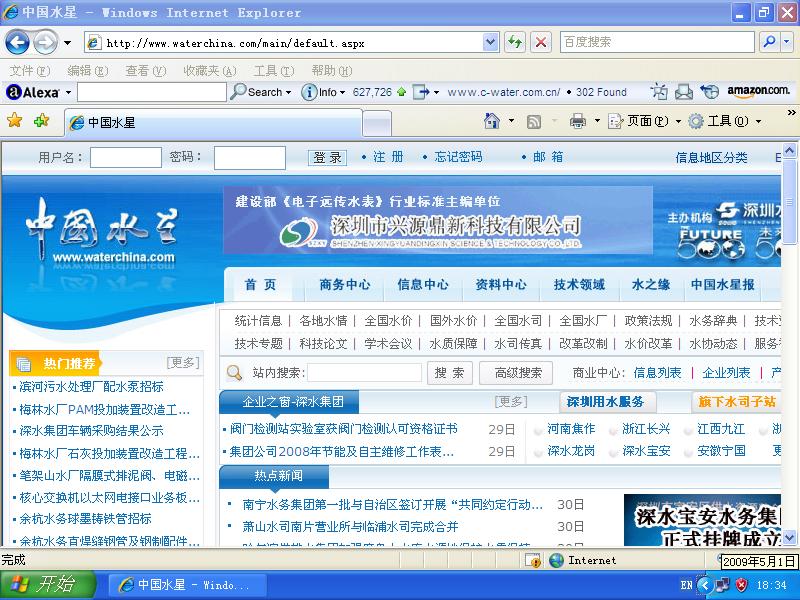
Task: Click the page scrollbar down arrow
Action: 789,537
